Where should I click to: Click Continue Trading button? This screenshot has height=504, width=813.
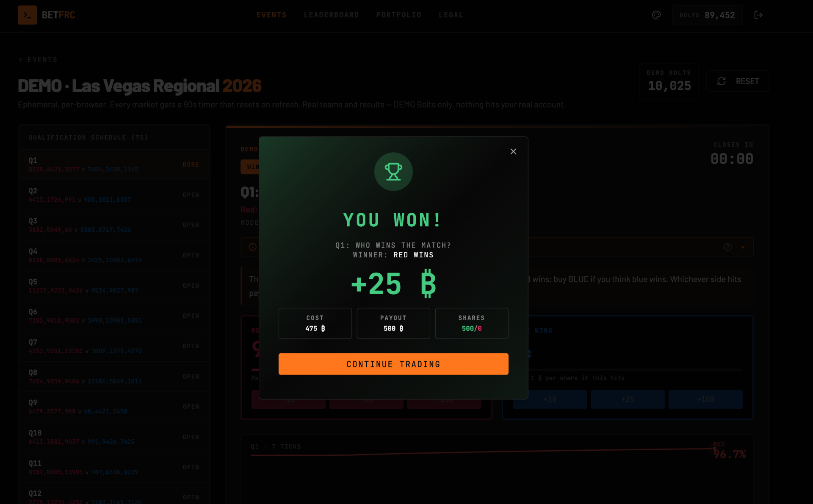pyautogui.click(x=393, y=364)
